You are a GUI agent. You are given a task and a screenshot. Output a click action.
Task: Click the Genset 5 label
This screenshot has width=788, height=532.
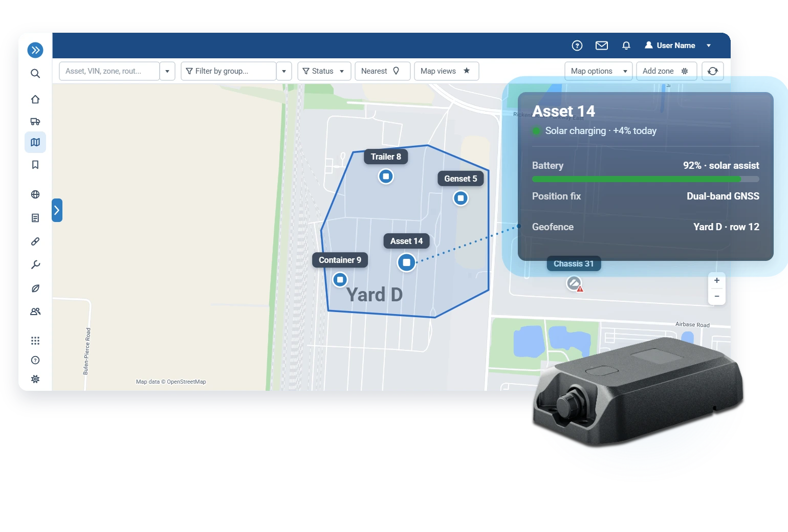click(461, 179)
